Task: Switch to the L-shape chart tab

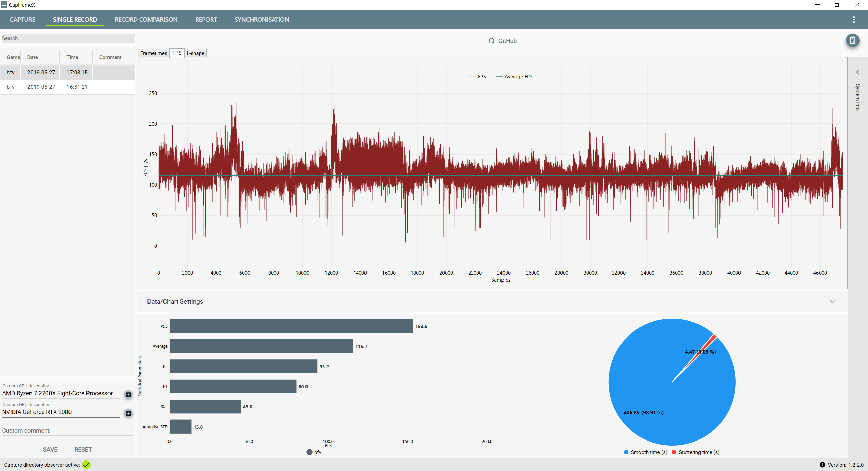Action: [195, 53]
